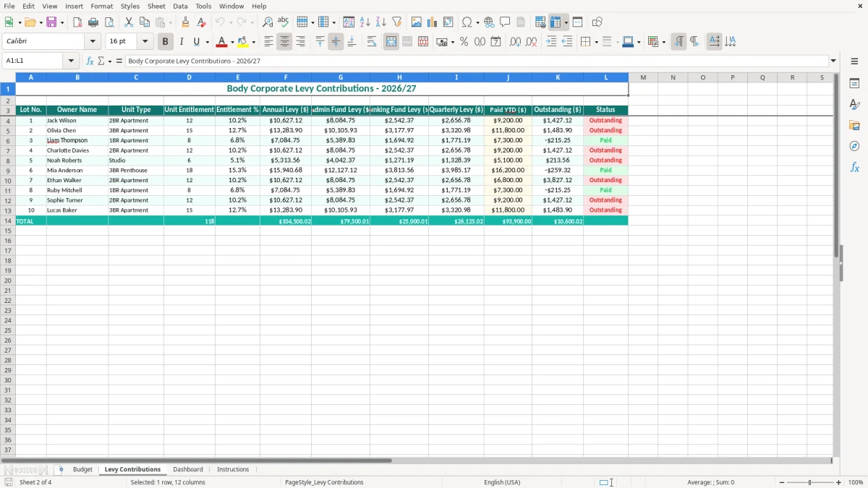The height and width of the screenshot is (488, 868).
Task: Open the sidebar Gallery panel
Action: pos(854,125)
